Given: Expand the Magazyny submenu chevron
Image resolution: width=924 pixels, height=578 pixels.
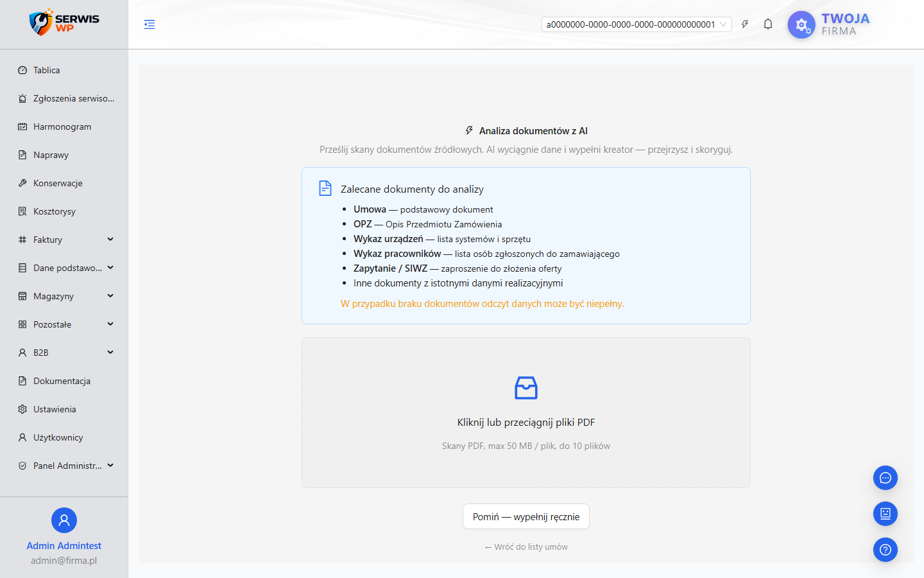Looking at the screenshot, I should tap(110, 295).
